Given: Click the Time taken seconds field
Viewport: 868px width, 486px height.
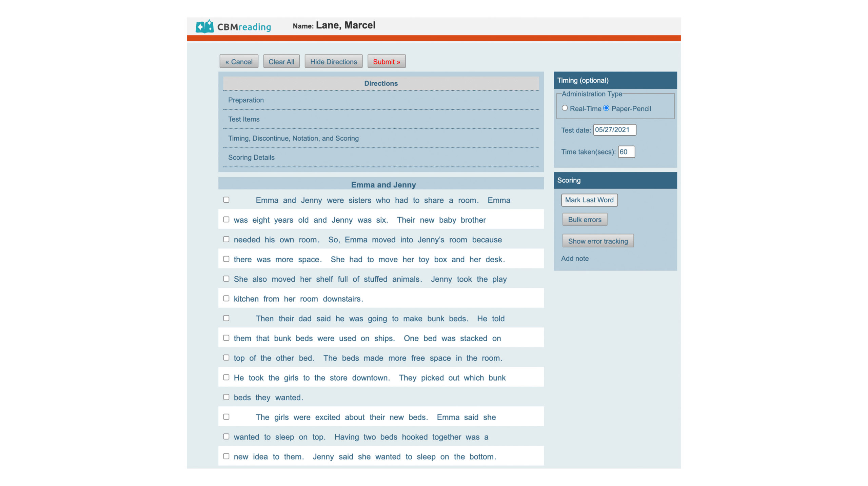Looking at the screenshot, I should 626,152.
